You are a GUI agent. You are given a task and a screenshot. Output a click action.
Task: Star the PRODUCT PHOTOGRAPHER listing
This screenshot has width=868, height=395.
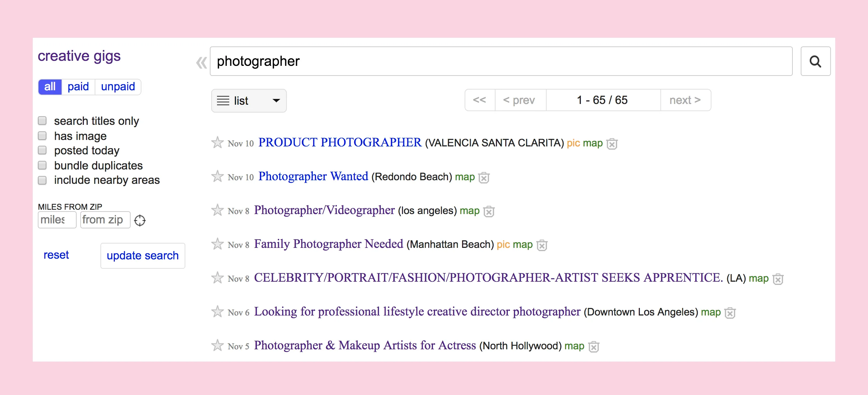[217, 142]
